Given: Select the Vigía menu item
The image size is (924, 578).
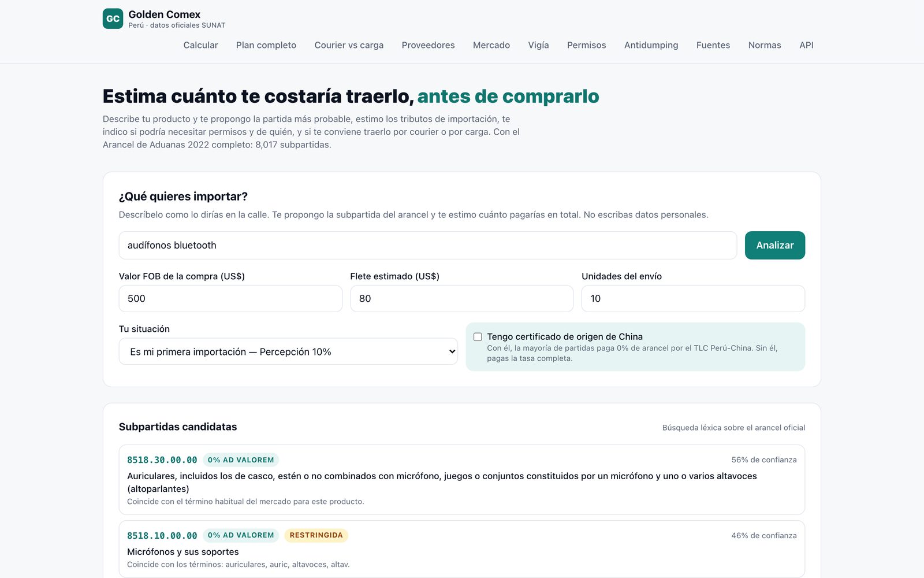Looking at the screenshot, I should [x=538, y=45].
